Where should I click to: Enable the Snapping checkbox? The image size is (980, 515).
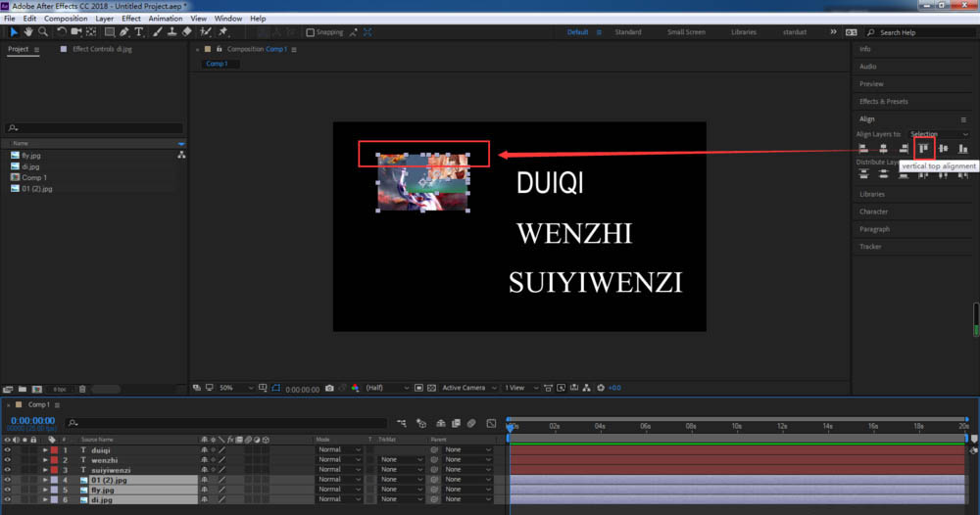pos(310,32)
